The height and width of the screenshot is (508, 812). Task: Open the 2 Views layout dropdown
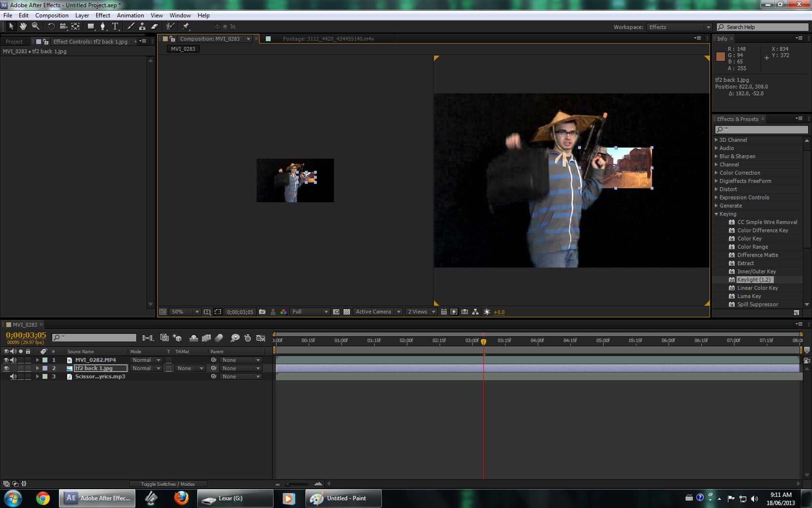(421, 312)
